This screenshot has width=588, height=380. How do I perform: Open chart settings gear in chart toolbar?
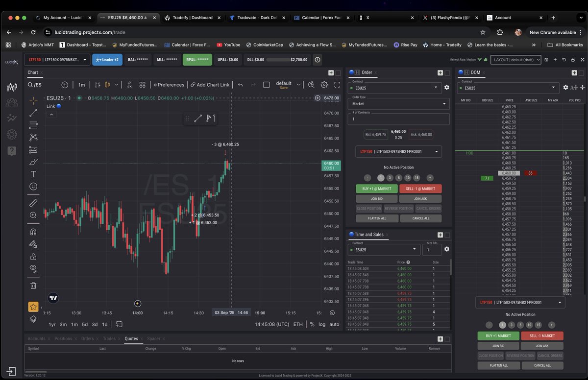pos(324,85)
